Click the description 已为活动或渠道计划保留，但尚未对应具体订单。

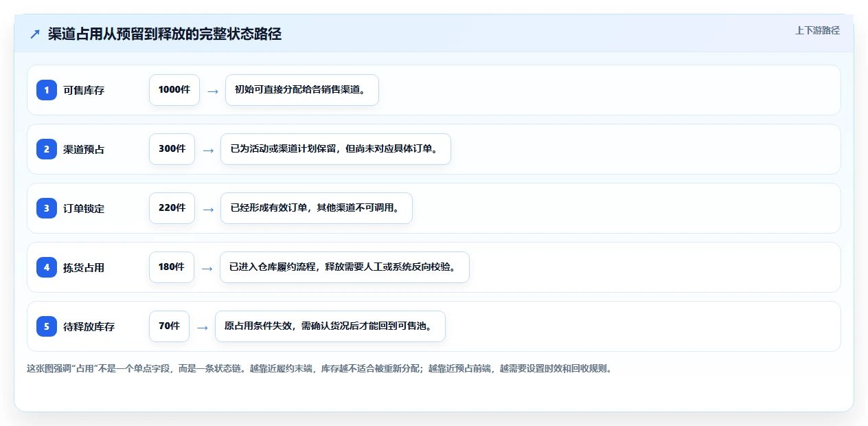(x=336, y=149)
